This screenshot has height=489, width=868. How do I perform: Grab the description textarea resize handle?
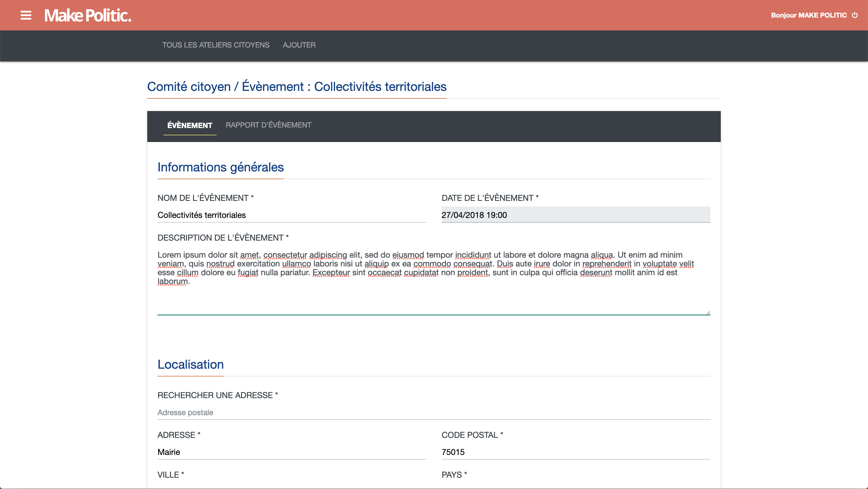[708, 313]
